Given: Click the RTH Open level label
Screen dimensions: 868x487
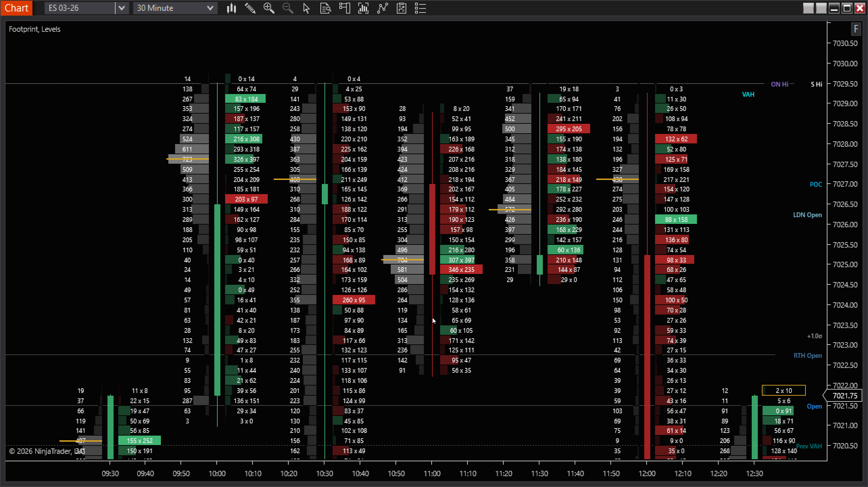Looking at the screenshot, I should (808, 355).
